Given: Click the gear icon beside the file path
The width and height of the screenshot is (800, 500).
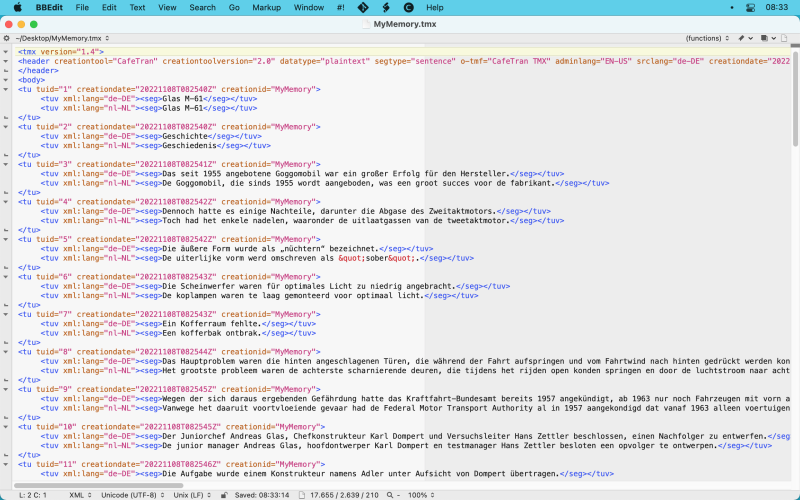Looking at the screenshot, I should pos(6,38).
